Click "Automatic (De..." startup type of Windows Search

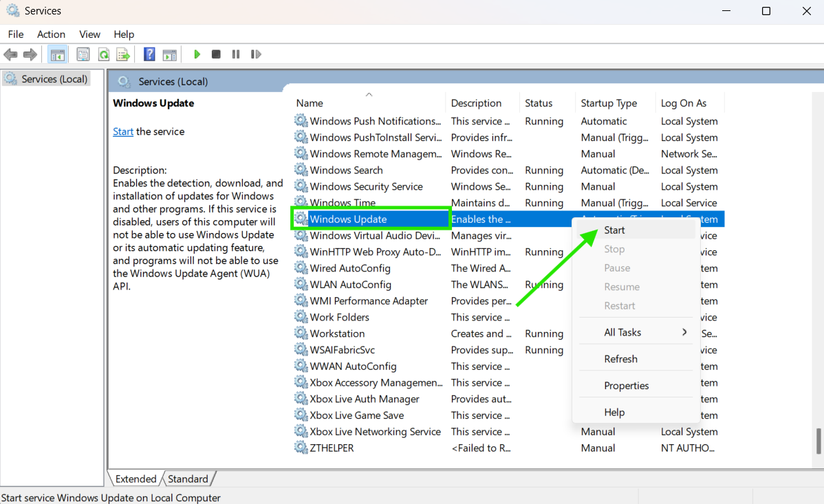615,170
